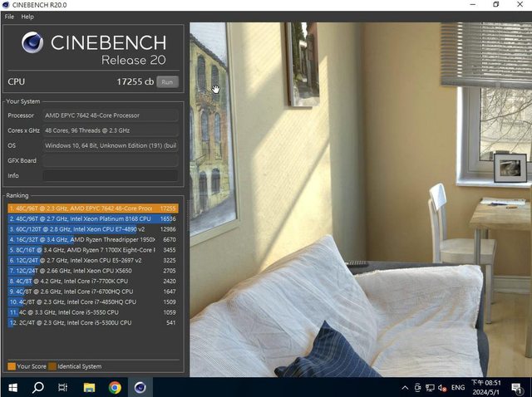Screen dimensions: 532x397
Task: Select the Xeon Platinum 8168 ranking row
Action: coord(91,218)
